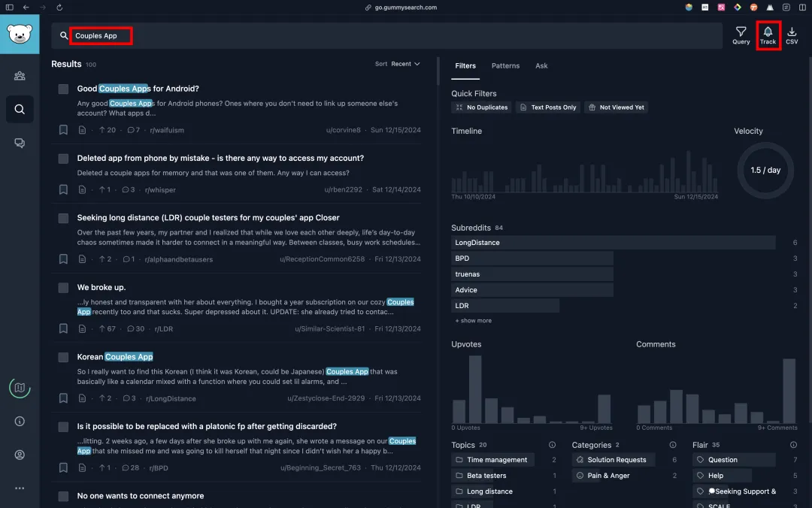Screen dimensions: 812x508
Task: Filter by the Solution Requests category
Action: tap(614, 460)
